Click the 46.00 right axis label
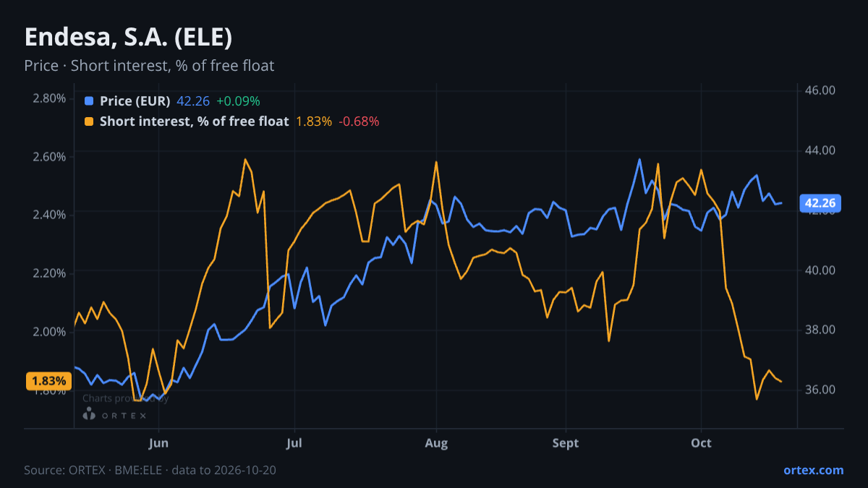Image resolution: width=868 pixels, height=488 pixels. [820, 90]
